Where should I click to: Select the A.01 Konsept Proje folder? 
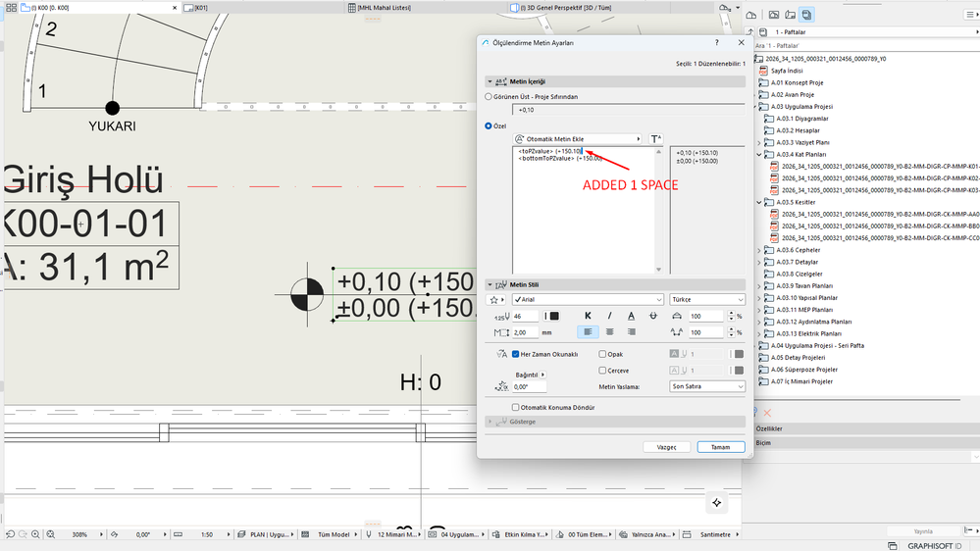[x=797, y=82]
